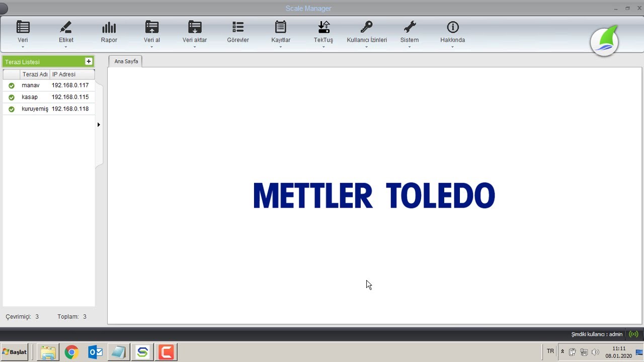Screen dimensions: 644x362
Task: Click the green leaf application logo
Action: (604, 42)
